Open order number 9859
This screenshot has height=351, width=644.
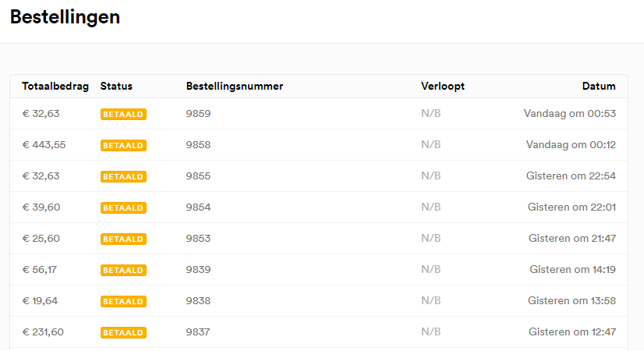pos(198,113)
